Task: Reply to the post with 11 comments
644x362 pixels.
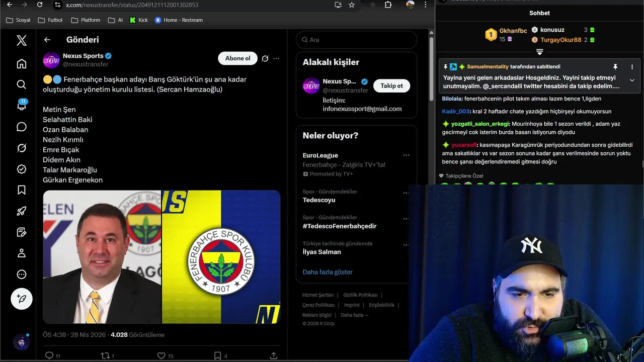Action: click(x=49, y=355)
